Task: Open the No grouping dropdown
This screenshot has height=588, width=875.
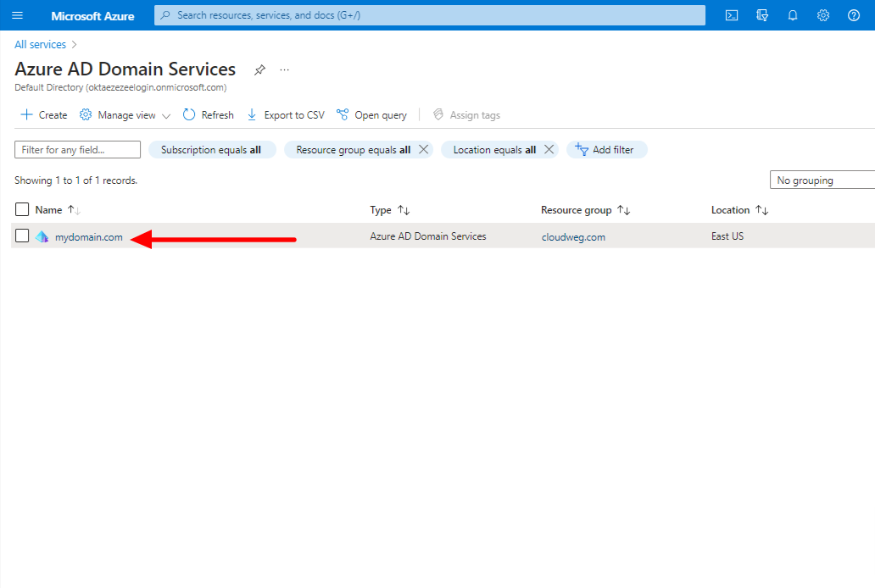Action: pyautogui.click(x=822, y=180)
